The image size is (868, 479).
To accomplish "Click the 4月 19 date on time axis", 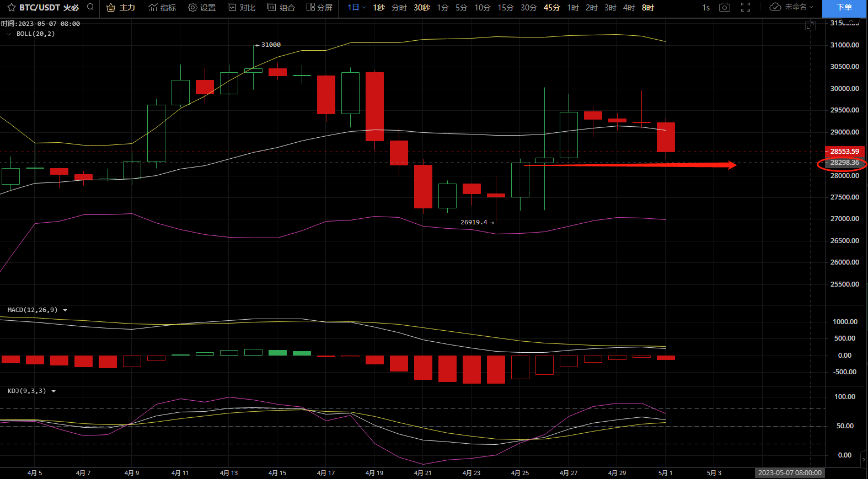I will pyautogui.click(x=374, y=473).
